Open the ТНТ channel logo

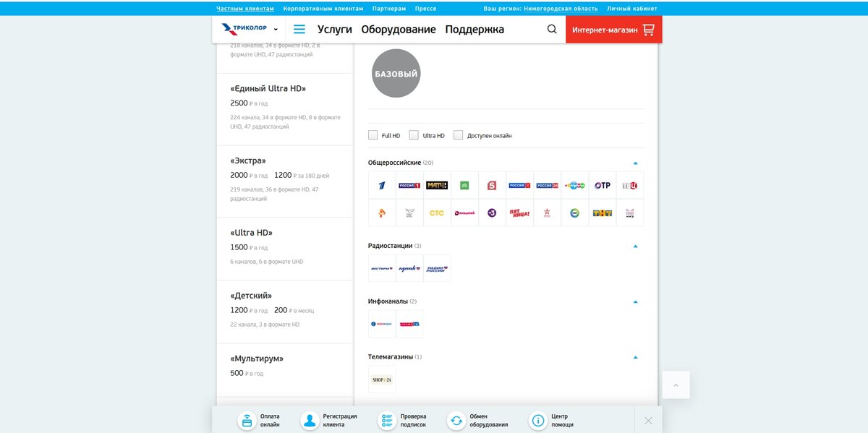pyautogui.click(x=603, y=213)
